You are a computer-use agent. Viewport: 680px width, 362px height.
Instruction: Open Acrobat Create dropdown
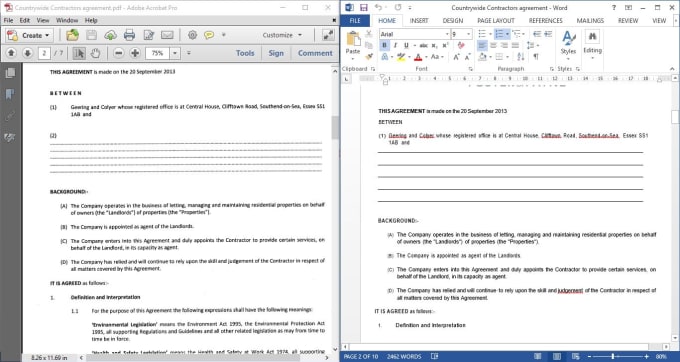click(x=29, y=35)
